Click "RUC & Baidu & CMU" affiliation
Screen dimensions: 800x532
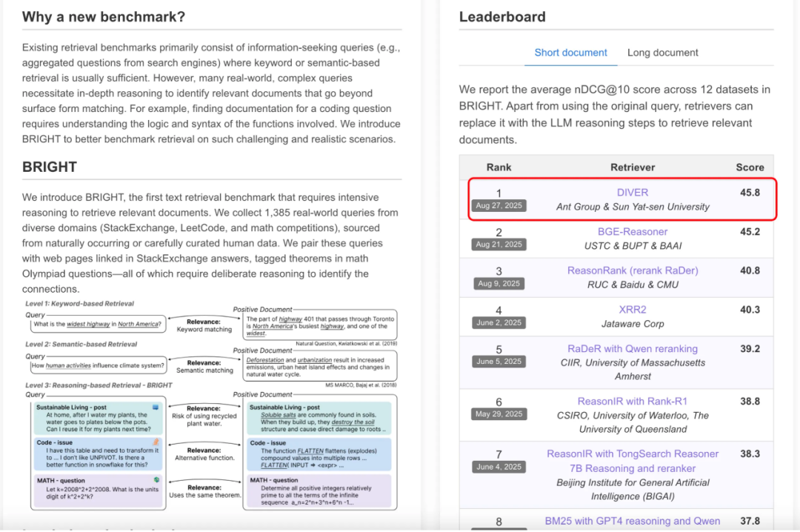pyautogui.click(x=632, y=285)
